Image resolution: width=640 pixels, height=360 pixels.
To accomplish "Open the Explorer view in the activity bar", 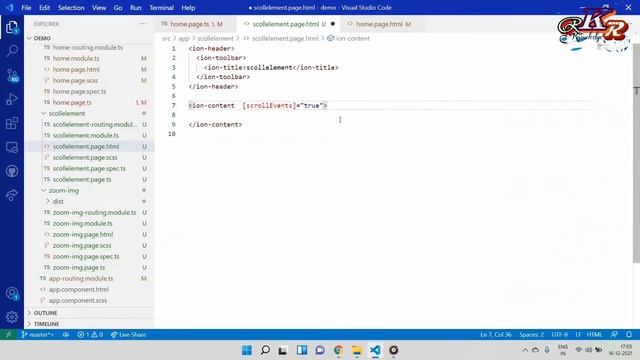I will [x=12, y=27].
